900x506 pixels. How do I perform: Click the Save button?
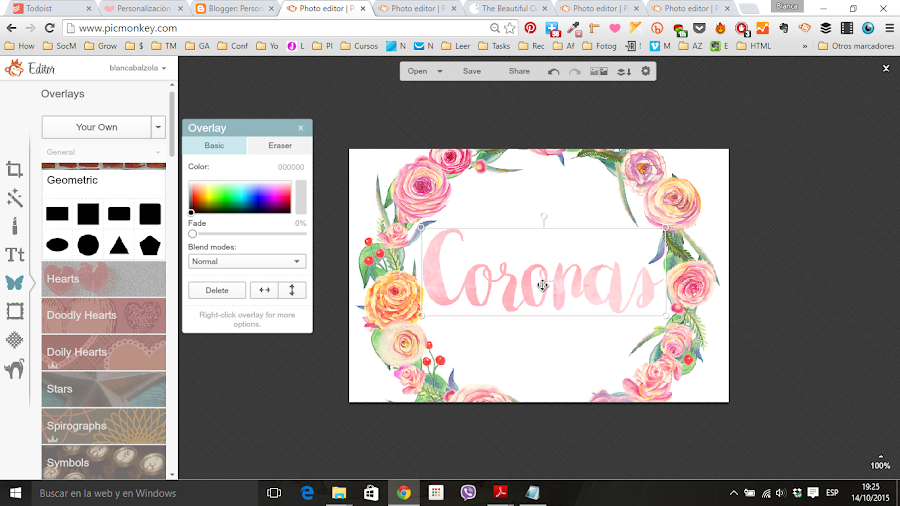click(472, 71)
